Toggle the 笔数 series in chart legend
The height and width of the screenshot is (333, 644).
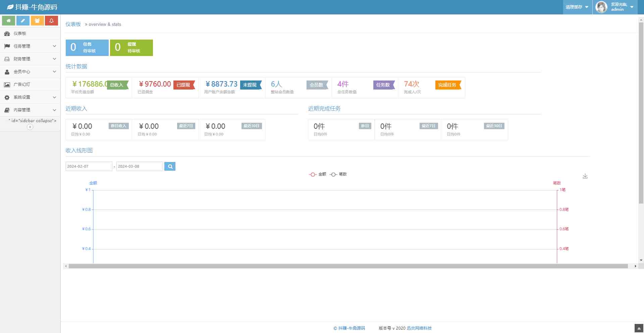point(338,174)
